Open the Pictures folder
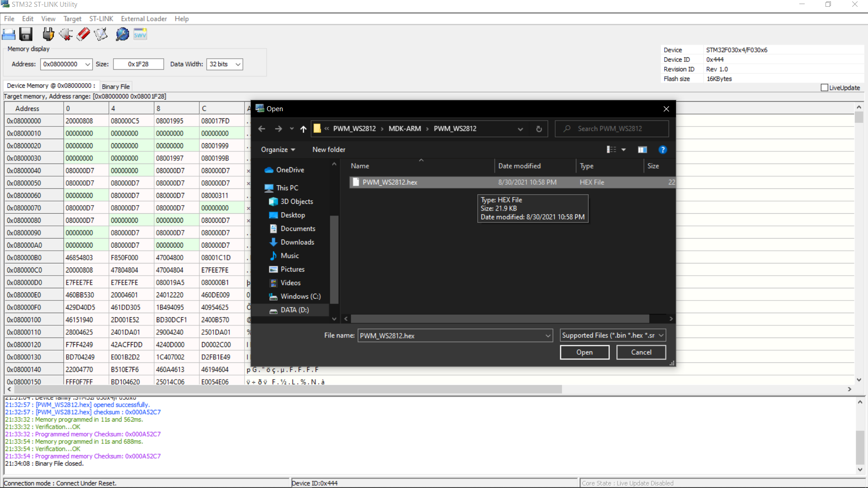The image size is (868, 488). click(x=292, y=269)
